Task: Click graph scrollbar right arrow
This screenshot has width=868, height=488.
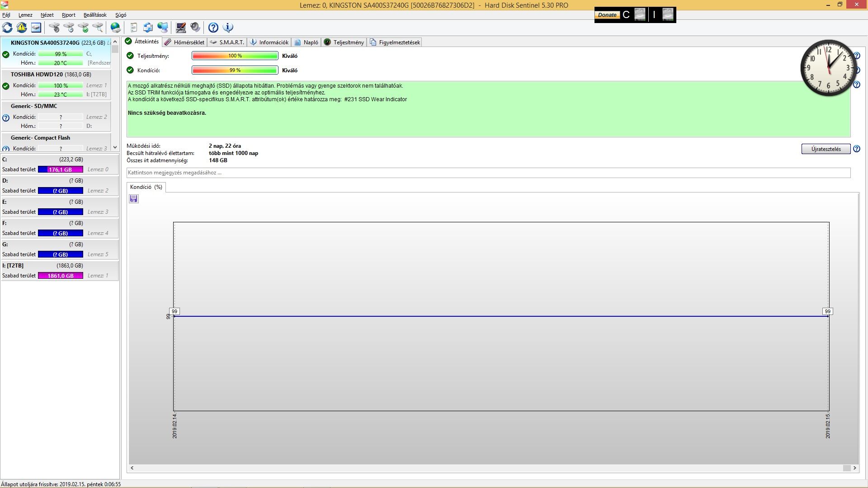Action: point(854,468)
